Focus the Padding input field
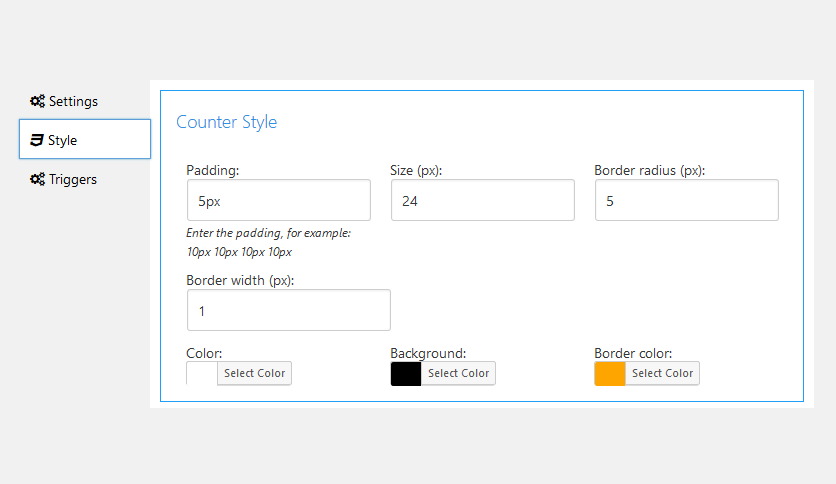This screenshot has width=836, height=484. pos(278,201)
